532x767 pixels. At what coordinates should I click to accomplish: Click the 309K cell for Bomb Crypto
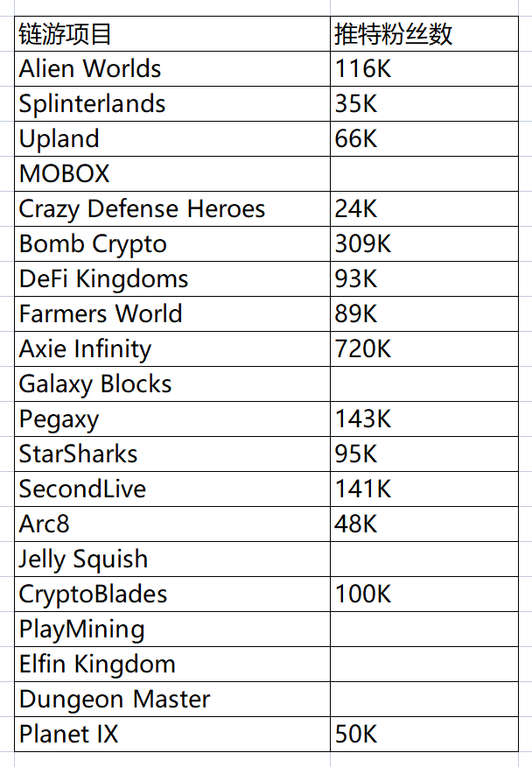pyautogui.click(x=424, y=243)
